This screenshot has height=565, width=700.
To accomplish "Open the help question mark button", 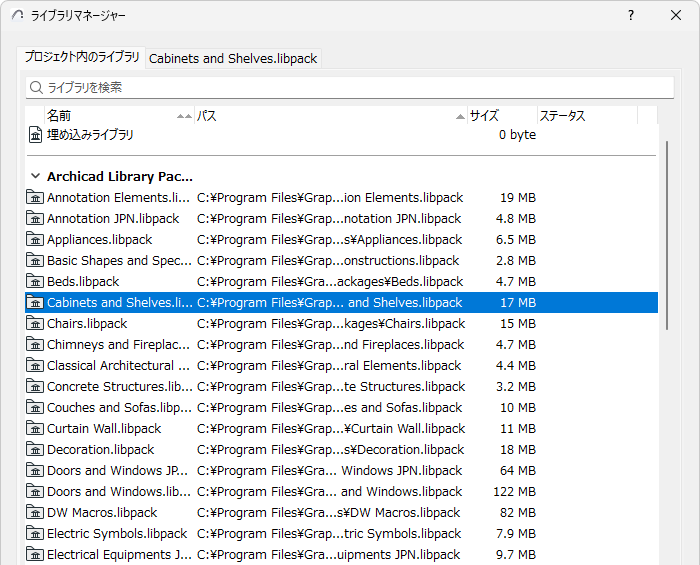I will pyautogui.click(x=630, y=15).
